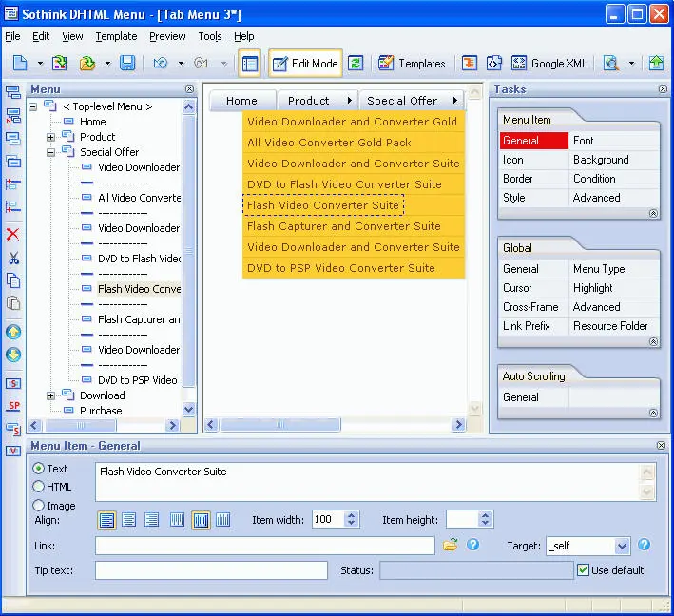Click the Item height stepper down arrow
Image resolution: width=674 pixels, height=616 pixels.
click(x=485, y=524)
